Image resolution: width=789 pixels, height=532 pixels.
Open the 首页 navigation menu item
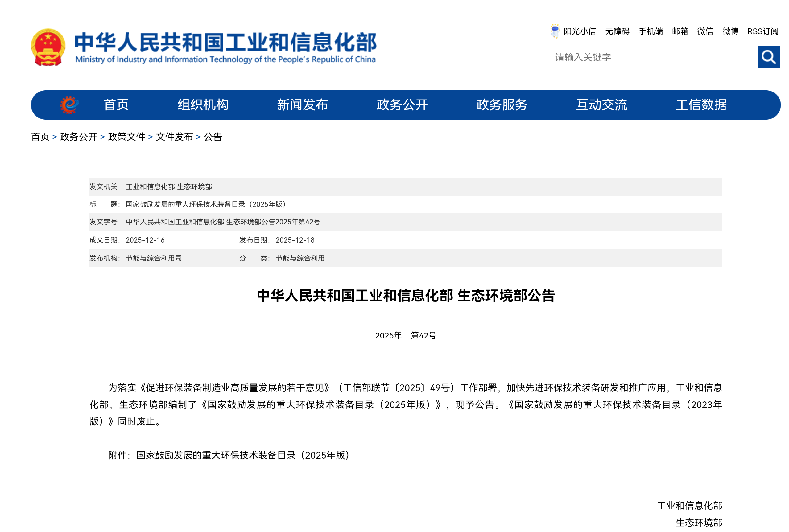(116, 105)
